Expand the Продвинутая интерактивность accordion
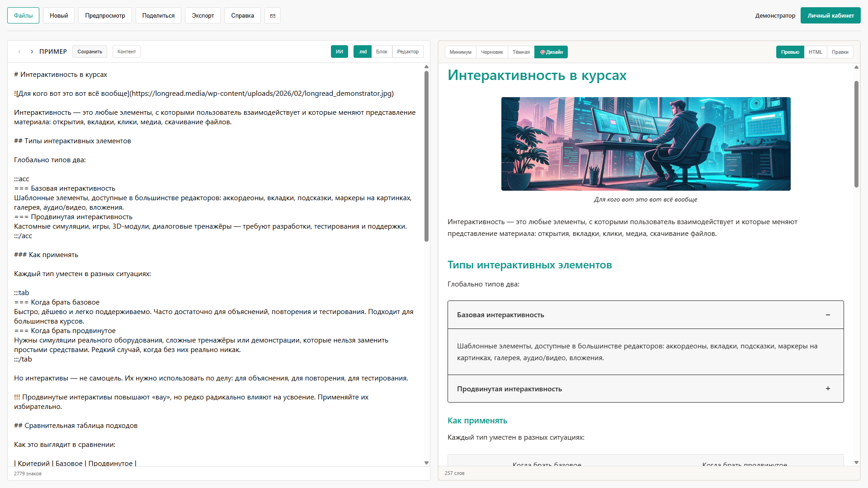The width and height of the screenshot is (868, 488). pyautogui.click(x=827, y=389)
